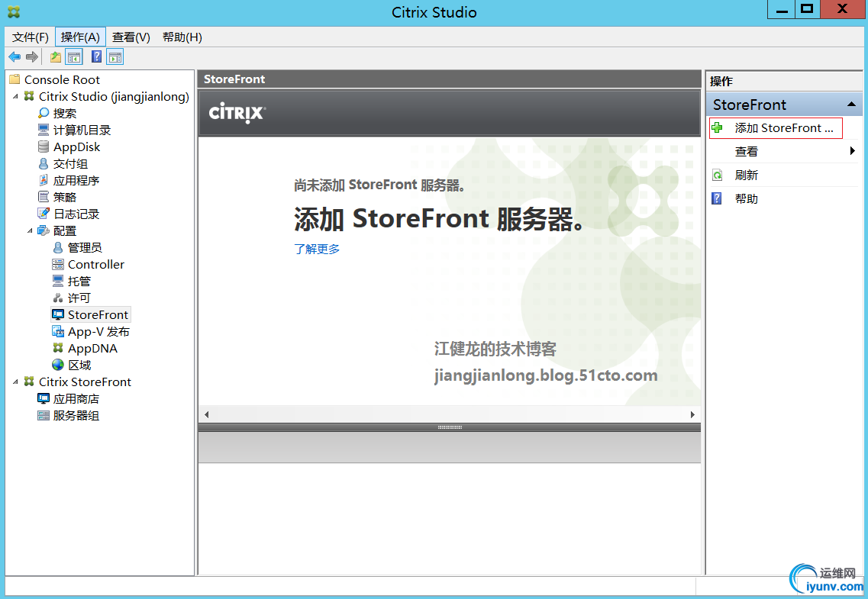
Task: Click the Forward arrow toolbar icon
Action: (x=32, y=56)
